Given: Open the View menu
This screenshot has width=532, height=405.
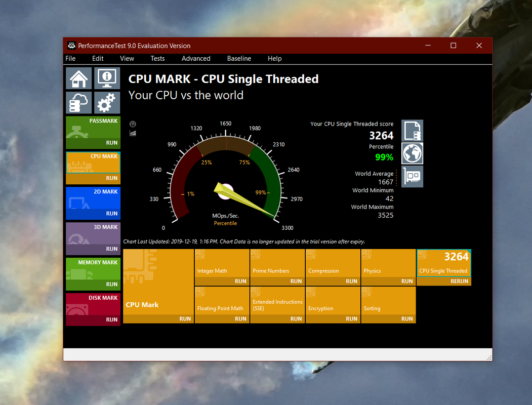Looking at the screenshot, I should (x=127, y=58).
